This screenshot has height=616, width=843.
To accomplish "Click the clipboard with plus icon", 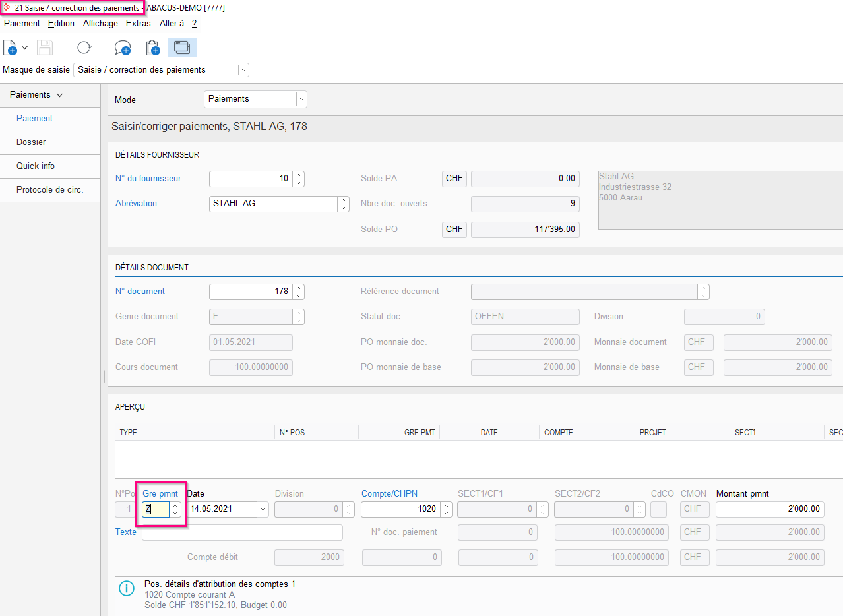I will point(152,47).
